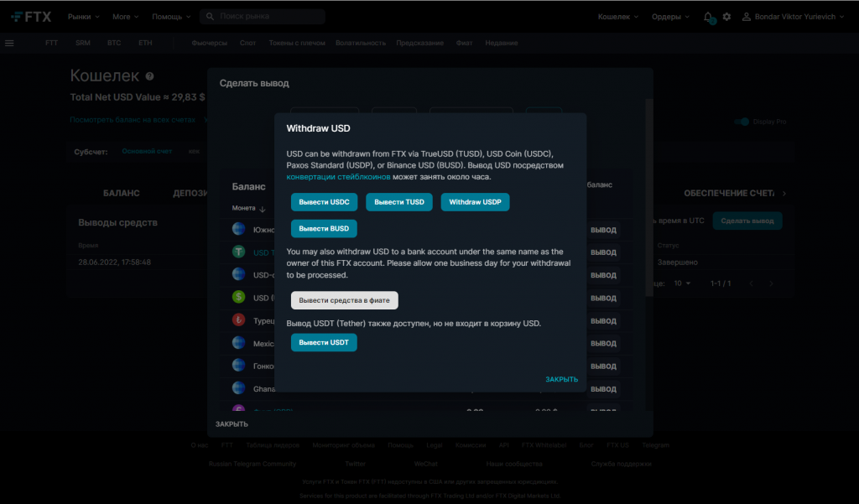Select the SRM ticker shortcut
Screen dimensions: 859x504
click(x=83, y=43)
